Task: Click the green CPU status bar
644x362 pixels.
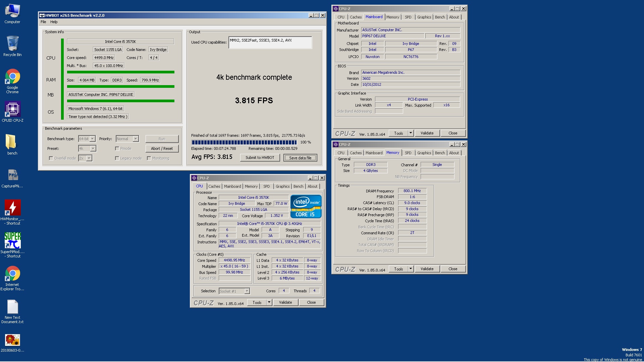Action: point(121,72)
